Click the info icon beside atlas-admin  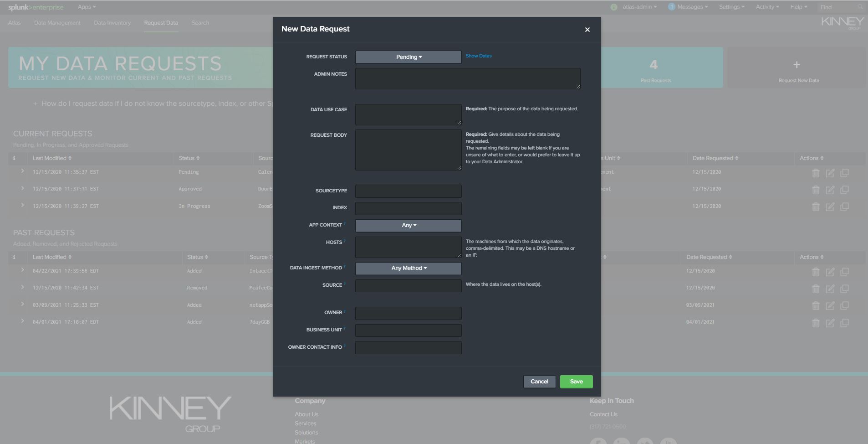tap(613, 7)
